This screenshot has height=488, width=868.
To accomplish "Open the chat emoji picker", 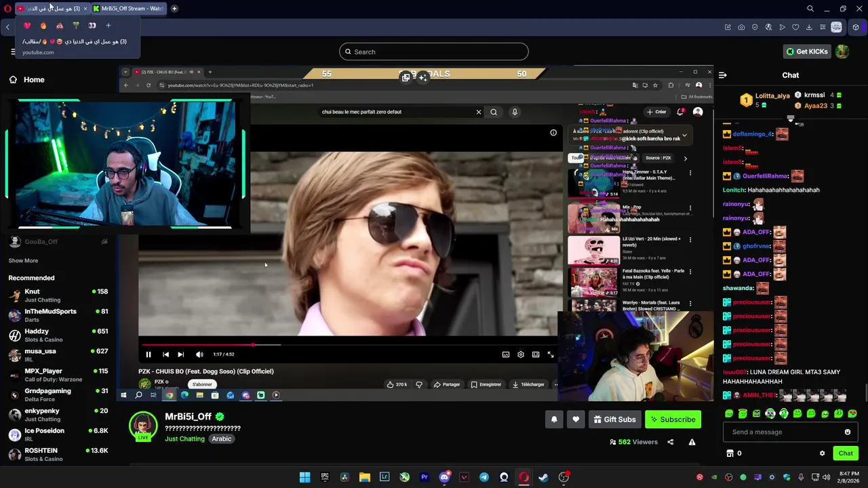I will [847, 432].
